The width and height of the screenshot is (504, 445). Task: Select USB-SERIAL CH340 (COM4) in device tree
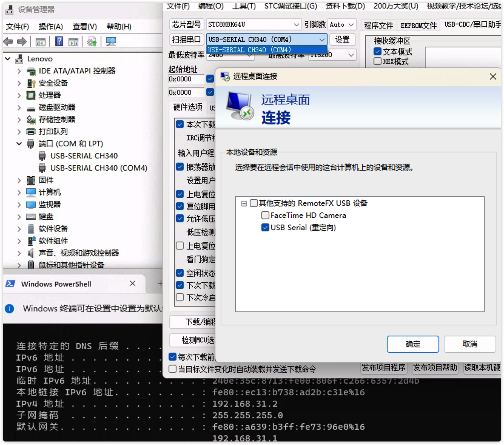pyautogui.click(x=99, y=168)
